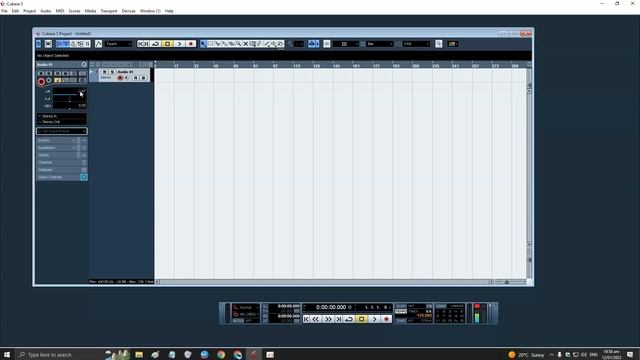Viewport: 640px width, 360px height.
Task: Go to project end in transport panel
Action: click(x=338, y=319)
